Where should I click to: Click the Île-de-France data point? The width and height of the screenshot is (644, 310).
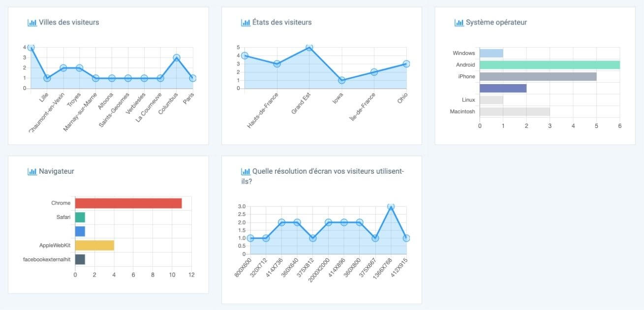(x=374, y=72)
